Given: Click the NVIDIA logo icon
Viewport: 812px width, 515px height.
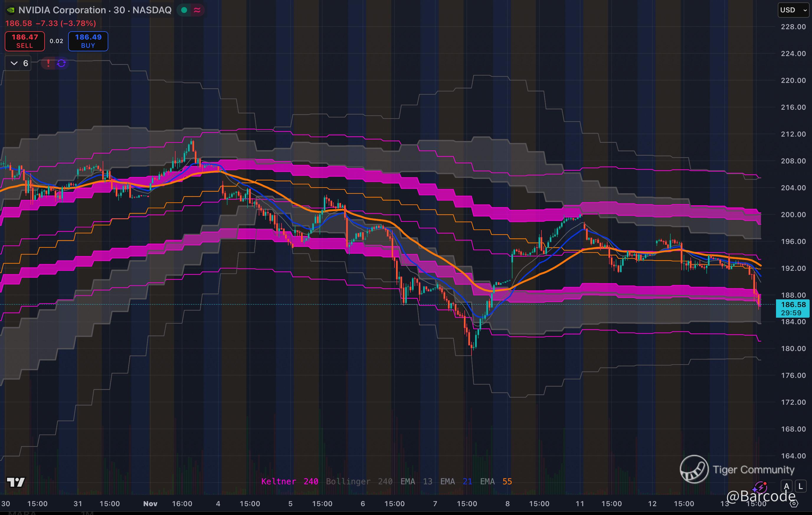Looking at the screenshot, I should 11,10.
